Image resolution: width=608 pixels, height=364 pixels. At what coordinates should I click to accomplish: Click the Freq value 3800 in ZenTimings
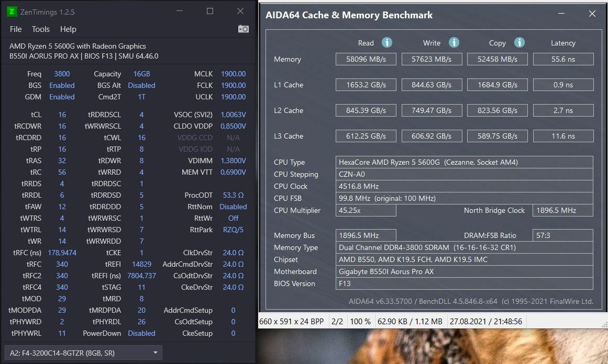click(62, 74)
